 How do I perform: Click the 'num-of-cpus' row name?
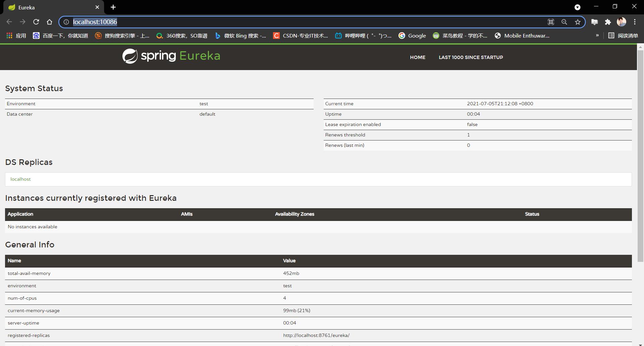22,298
